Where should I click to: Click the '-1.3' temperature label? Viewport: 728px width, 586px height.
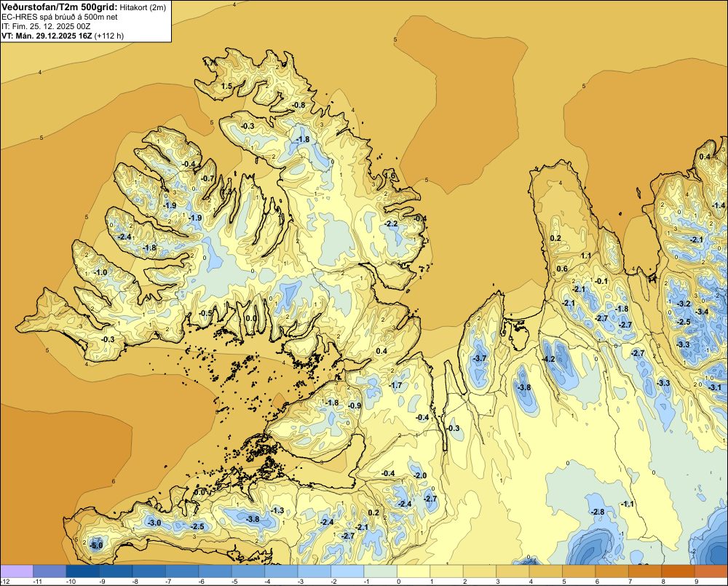pyautogui.click(x=277, y=510)
